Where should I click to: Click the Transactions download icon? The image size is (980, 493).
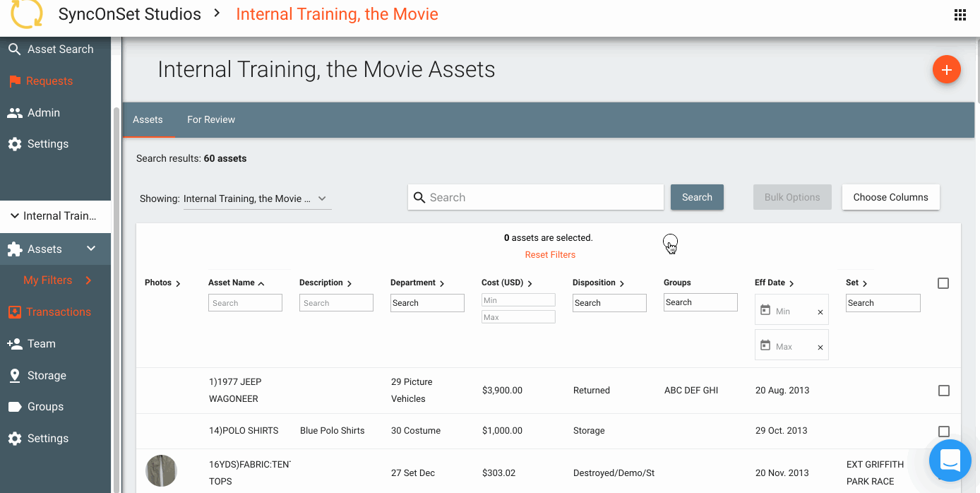(14, 312)
